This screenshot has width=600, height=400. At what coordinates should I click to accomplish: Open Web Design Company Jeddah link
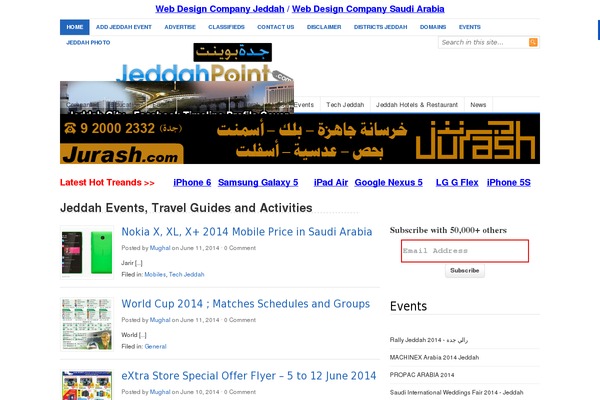click(x=220, y=9)
